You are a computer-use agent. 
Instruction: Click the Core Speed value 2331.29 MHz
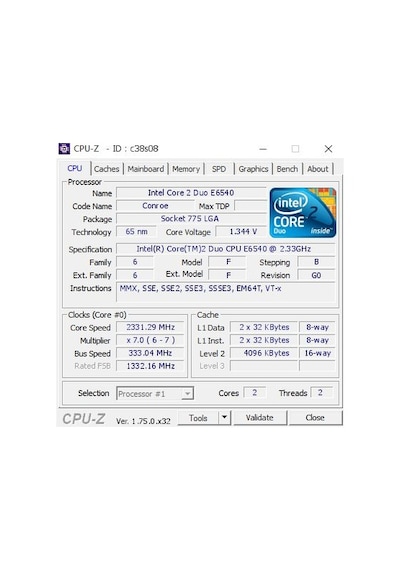(150, 327)
